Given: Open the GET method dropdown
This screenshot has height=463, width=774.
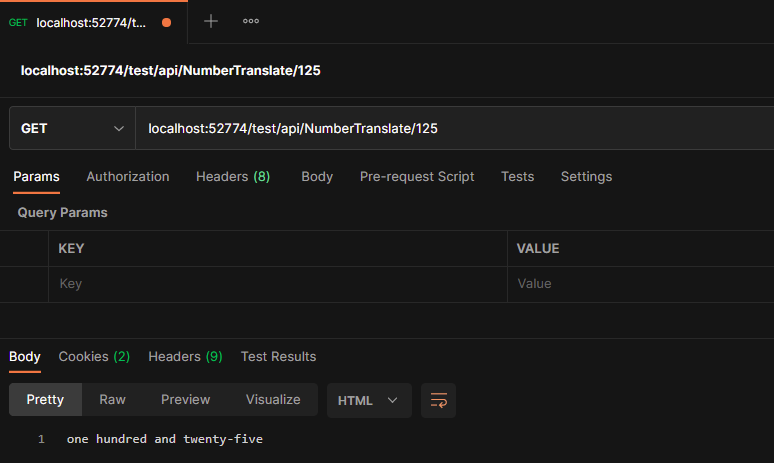Looking at the screenshot, I should (x=72, y=128).
